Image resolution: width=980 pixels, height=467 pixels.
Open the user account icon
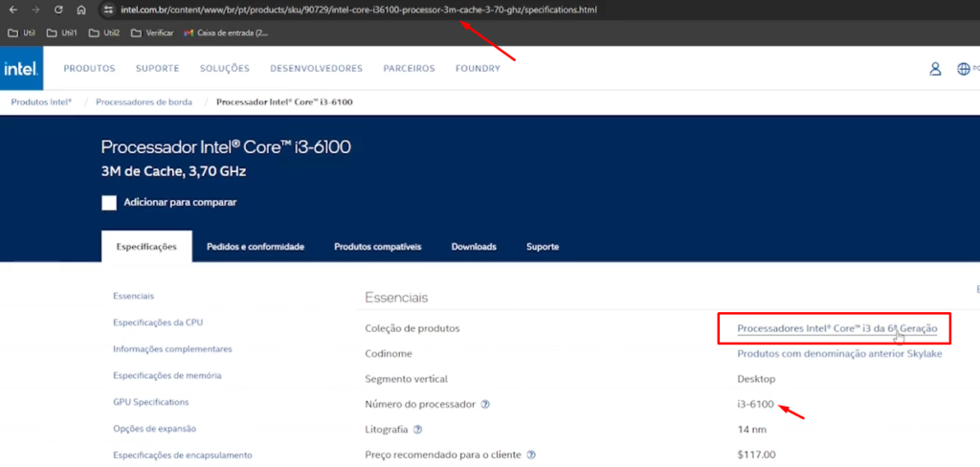click(935, 69)
